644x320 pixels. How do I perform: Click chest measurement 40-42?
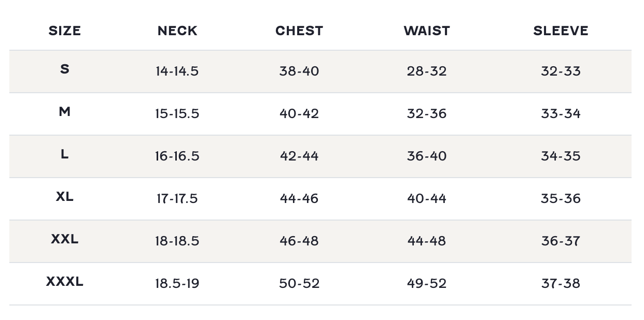click(299, 114)
